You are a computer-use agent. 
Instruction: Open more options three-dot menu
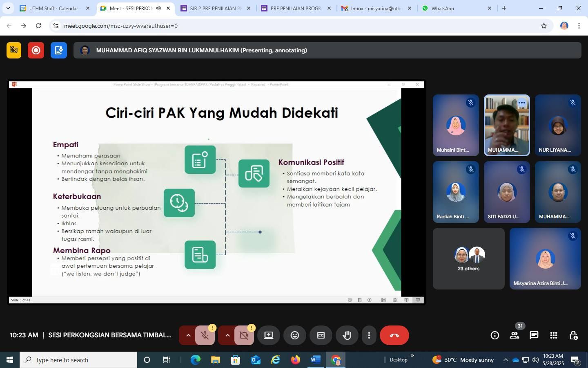[369, 335]
